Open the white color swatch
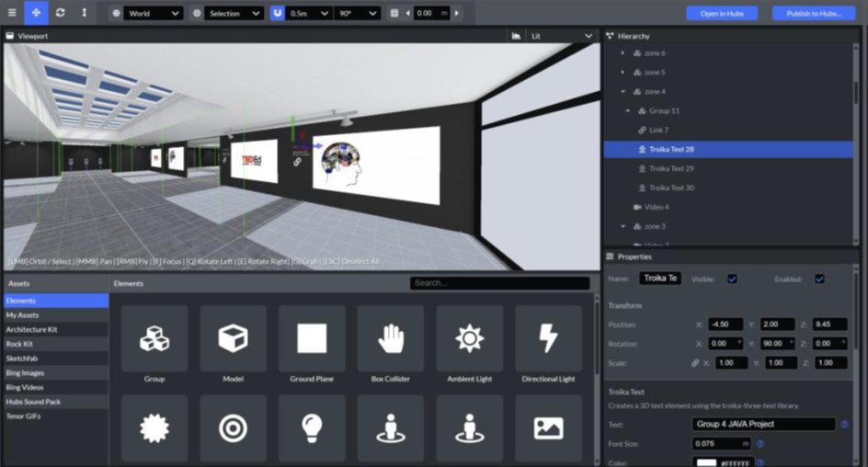Image resolution: width=868 pixels, height=467 pixels. pos(706,462)
